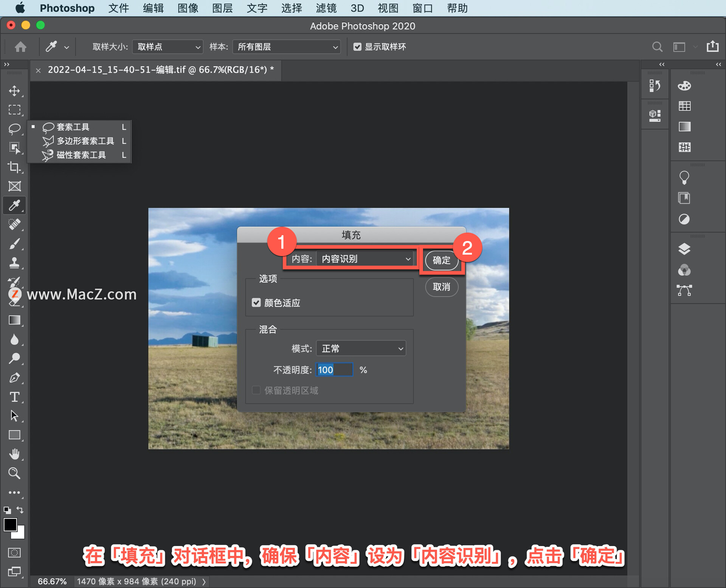Click the 不透明度 input field
The width and height of the screenshot is (726, 588).
(334, 370)
